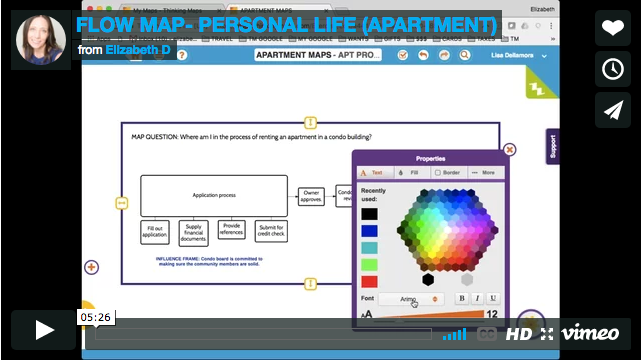
Task: Switch to Fill tab in Properties
Action: tap(412, 173)
